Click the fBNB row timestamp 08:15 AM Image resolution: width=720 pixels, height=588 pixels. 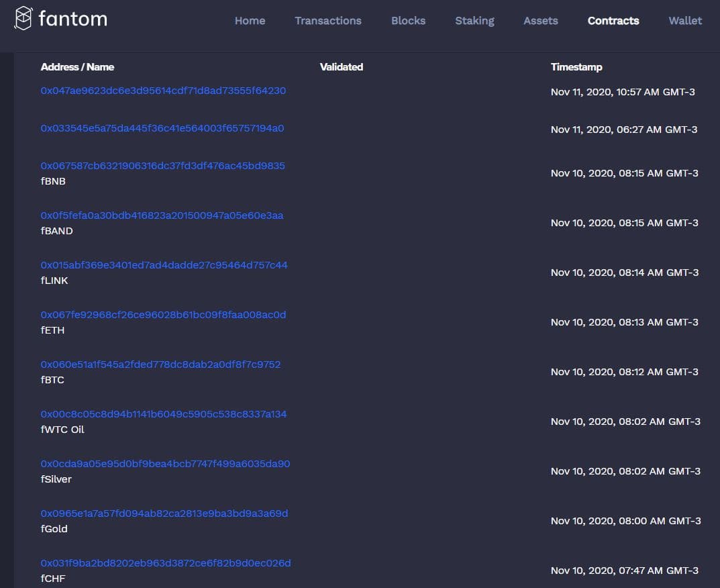[625, 173]
